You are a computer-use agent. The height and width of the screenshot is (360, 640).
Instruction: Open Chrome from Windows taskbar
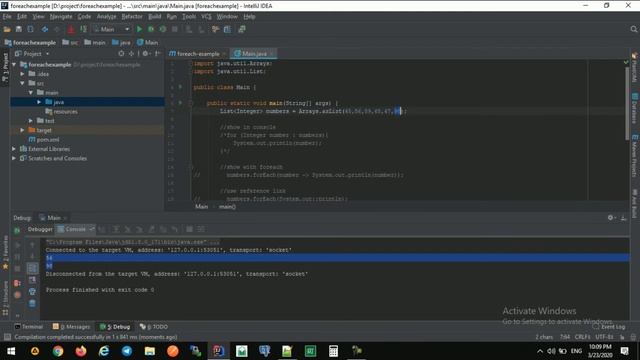[58, 351]
